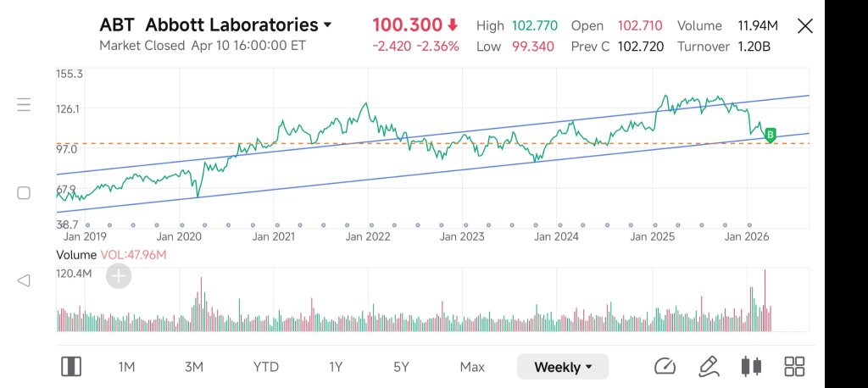Open the hamburger menu beside the chart
868x388 pixels.
pyautogui.click(x=24, y=104)
